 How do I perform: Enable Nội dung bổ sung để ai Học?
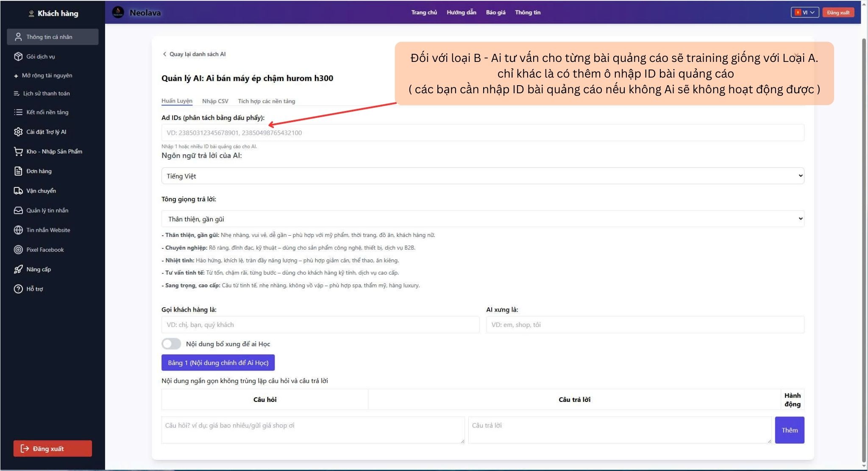(x=171, y=344)
